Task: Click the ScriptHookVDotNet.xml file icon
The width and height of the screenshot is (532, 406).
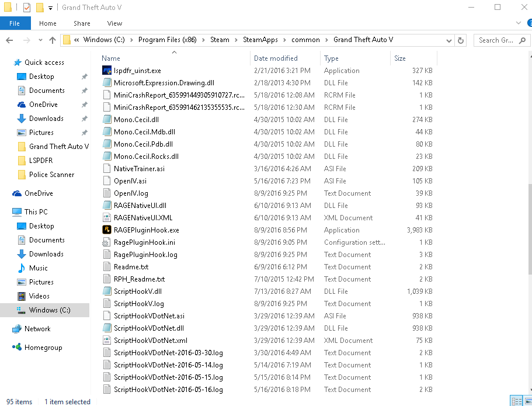Action: [106, 340]
